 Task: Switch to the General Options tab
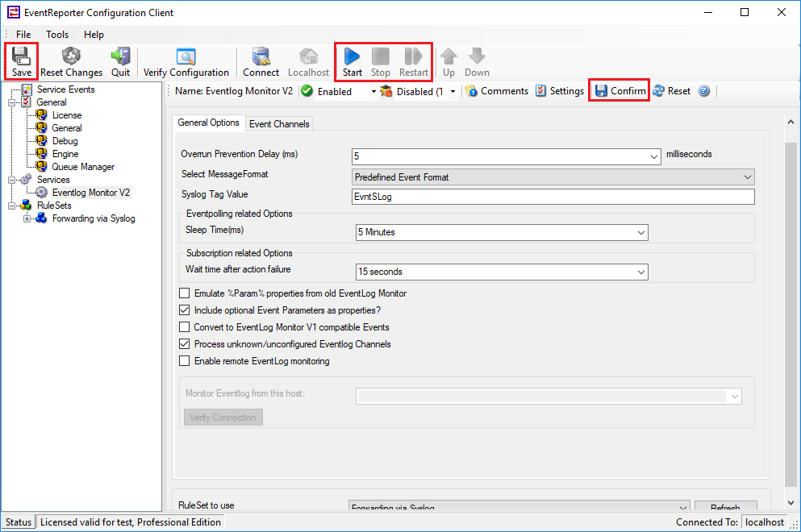pyautogui.click(x=208, y=123)
